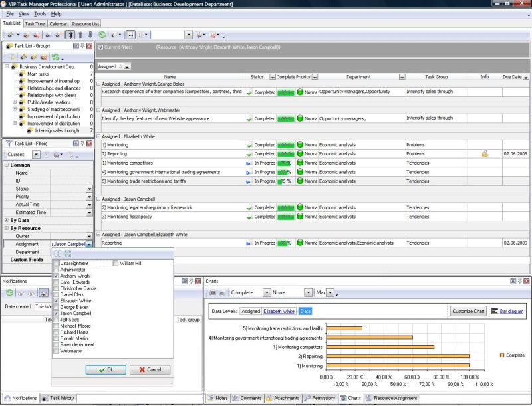
Task: Click Ok in the assignment list popup
Action: [x=106, y=370]
